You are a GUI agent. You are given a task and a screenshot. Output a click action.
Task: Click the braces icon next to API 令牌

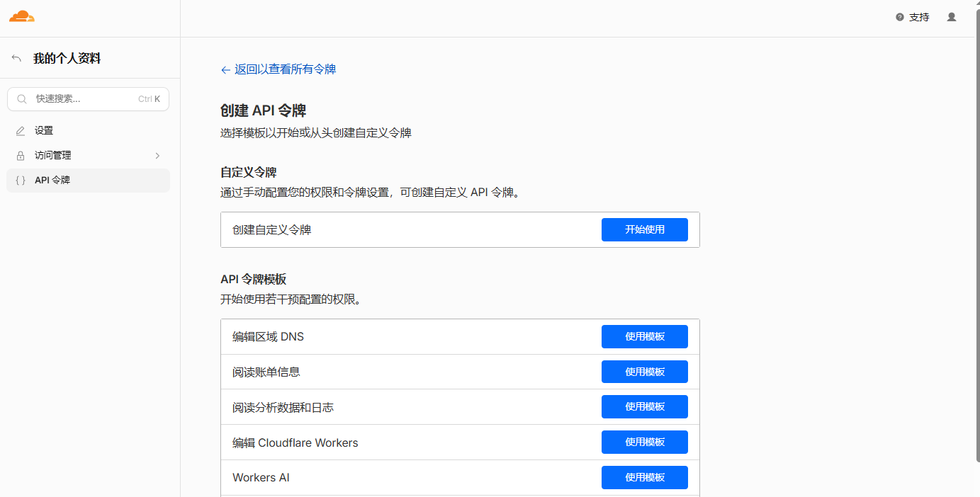(x=21, y=181)
